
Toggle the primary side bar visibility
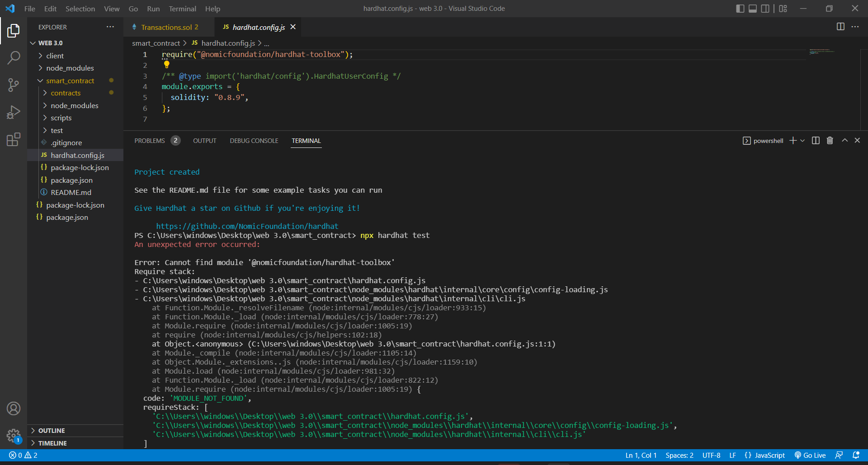point(740,8)
